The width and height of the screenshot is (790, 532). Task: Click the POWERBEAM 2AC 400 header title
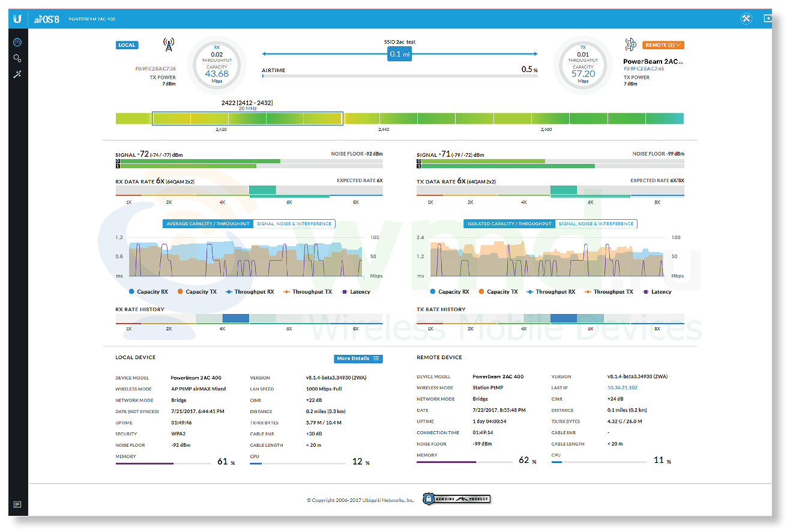pyautogui.click(x=92, y=19)
